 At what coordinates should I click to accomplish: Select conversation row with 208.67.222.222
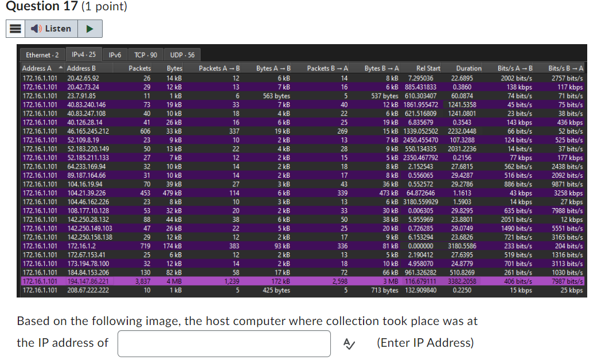tap(229, 290)
